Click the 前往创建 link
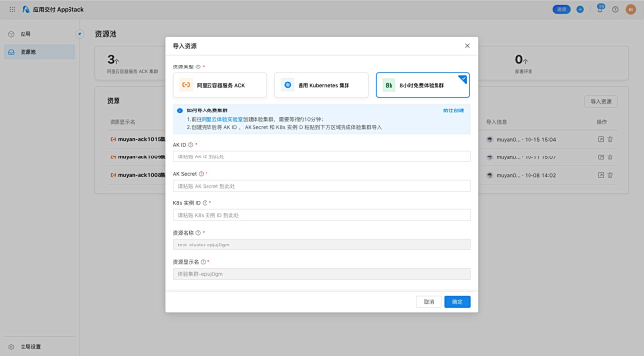The width and height of the screenshot is (644, 356). pos(453,111)
